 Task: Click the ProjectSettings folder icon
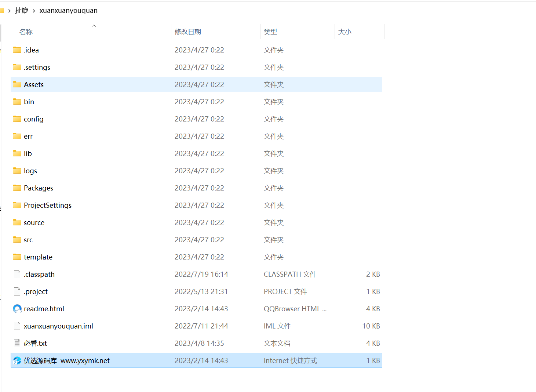pyautogui.click(x=17, y=205)
